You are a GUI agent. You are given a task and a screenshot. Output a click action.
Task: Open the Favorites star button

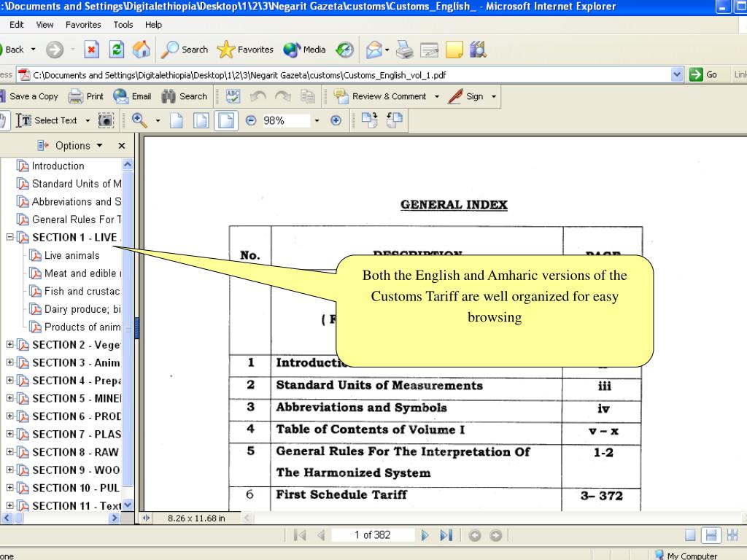click(x=245, y=49)
